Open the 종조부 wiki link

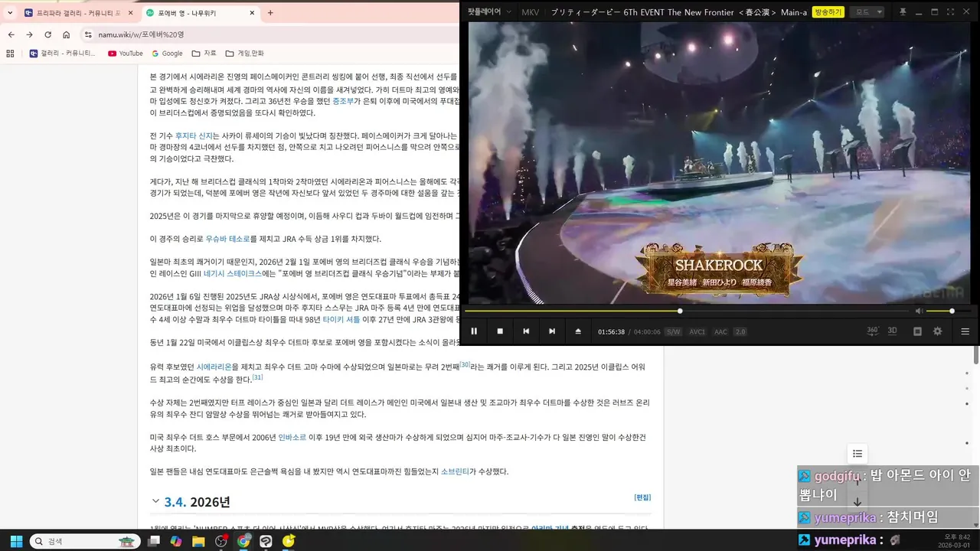343,101
